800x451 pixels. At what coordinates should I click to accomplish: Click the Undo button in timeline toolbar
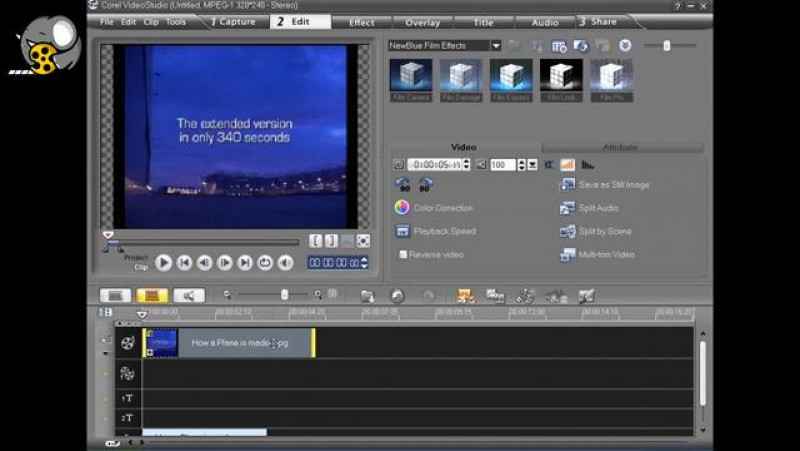397,295
